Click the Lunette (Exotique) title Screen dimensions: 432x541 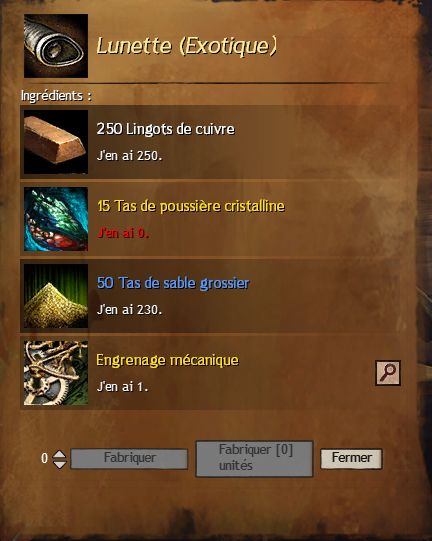click(x=186, y=46)
